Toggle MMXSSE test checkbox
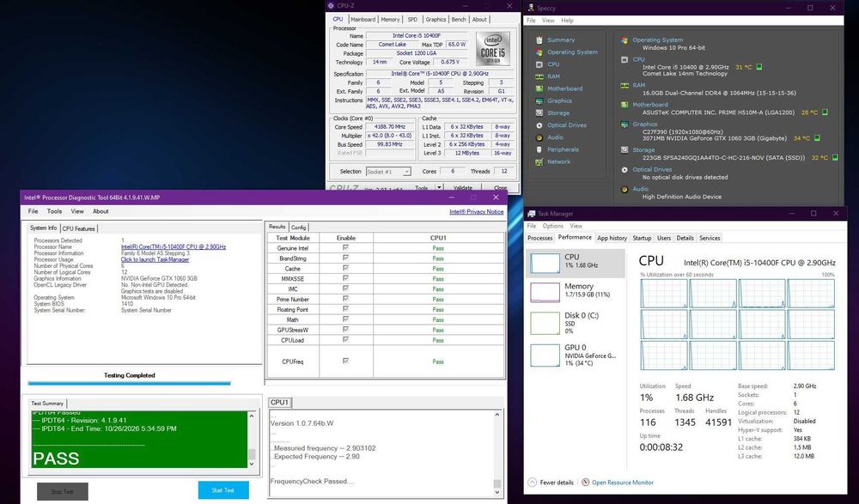859x504 pixels. tap(345, 278)
